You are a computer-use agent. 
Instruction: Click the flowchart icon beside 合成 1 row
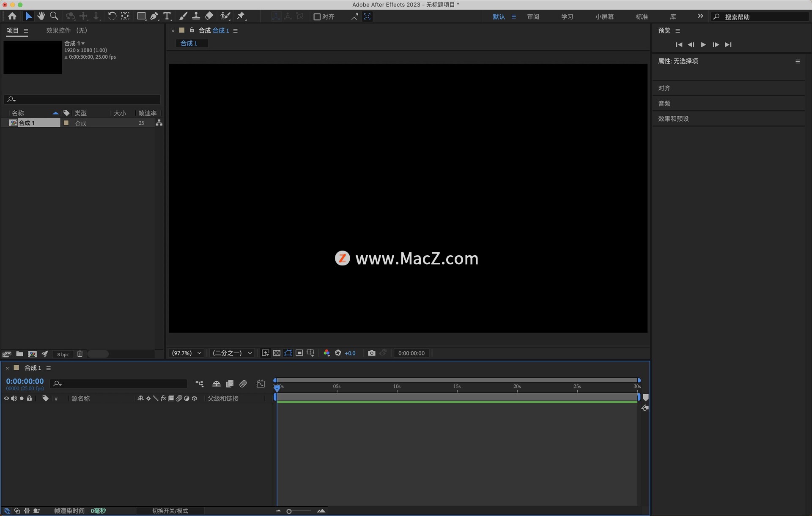(159, 123)
